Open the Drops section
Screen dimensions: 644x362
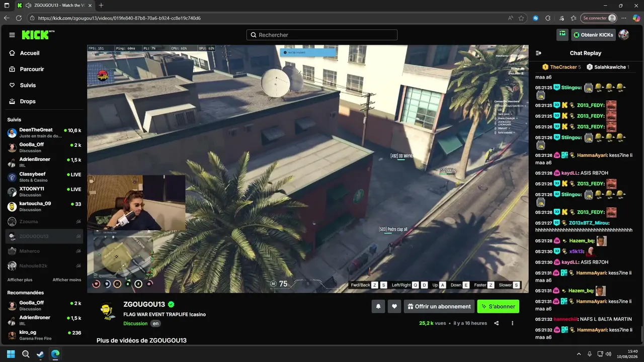coord(28,102)
